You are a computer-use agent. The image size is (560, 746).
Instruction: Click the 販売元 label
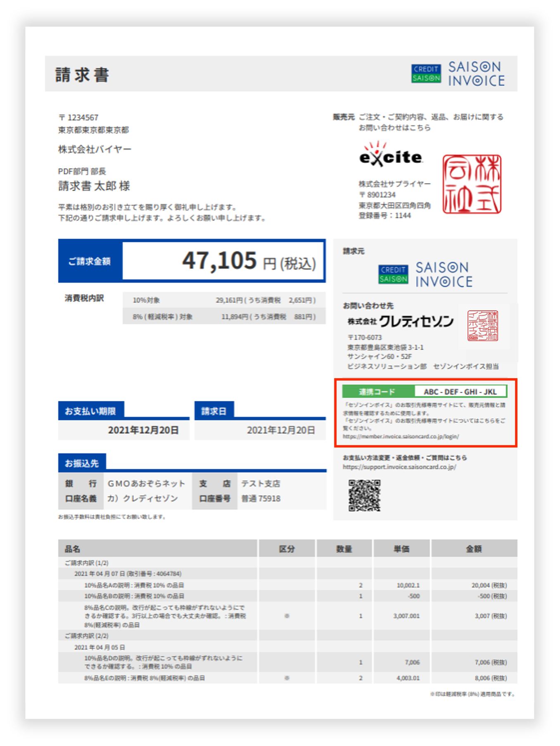(x=344, y=117)
